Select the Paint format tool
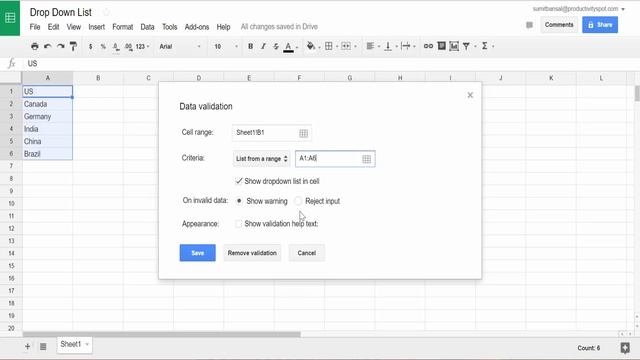Image resolution: width=640 pixels, height=360 pixels. click(x=73, y=46)
